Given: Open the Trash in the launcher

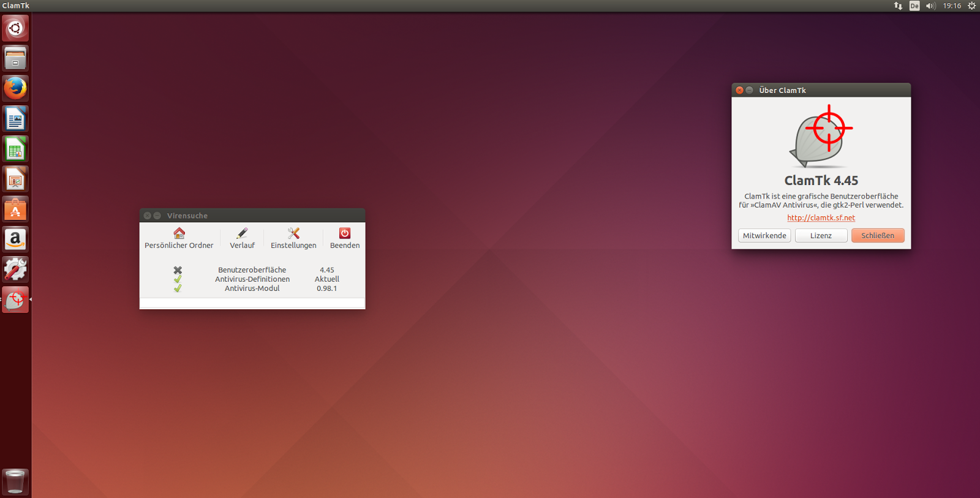Looking at the screenshot, I should click(15, 481).
